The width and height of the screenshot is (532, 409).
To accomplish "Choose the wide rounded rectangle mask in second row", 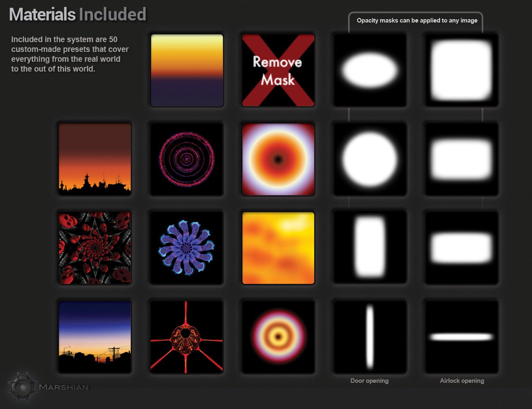I will 462,160.
